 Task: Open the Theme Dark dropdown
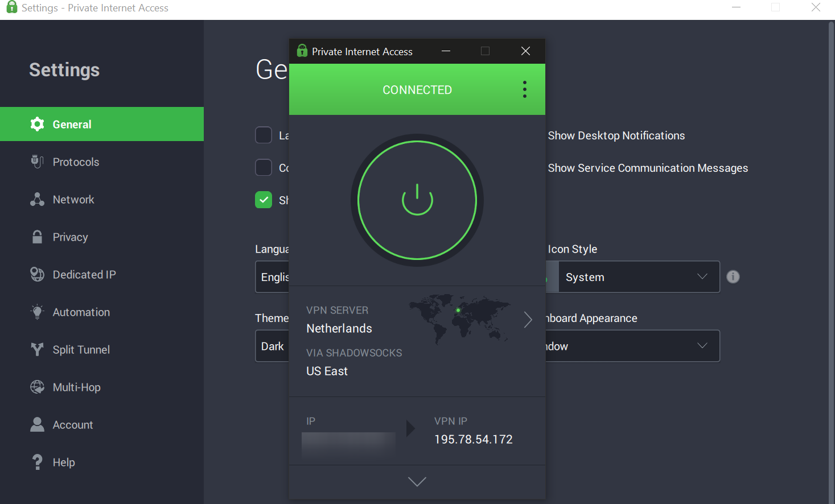[272, 346]
